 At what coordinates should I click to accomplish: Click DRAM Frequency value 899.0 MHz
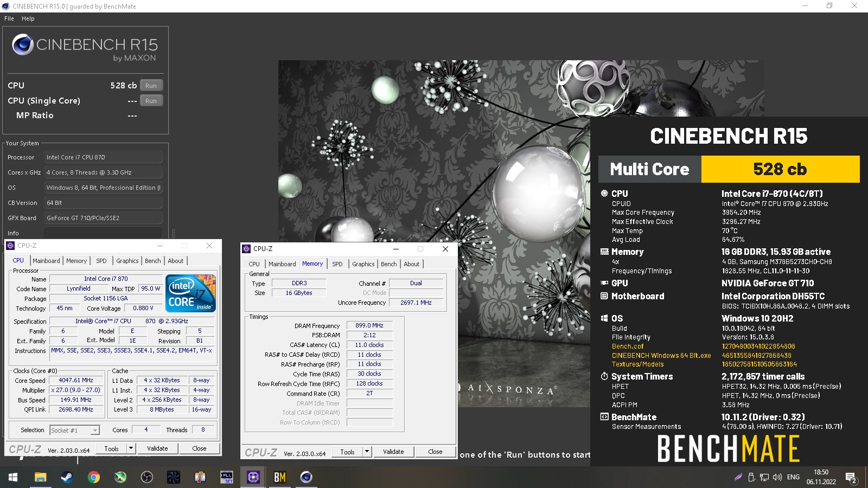(x=369, y=325)
